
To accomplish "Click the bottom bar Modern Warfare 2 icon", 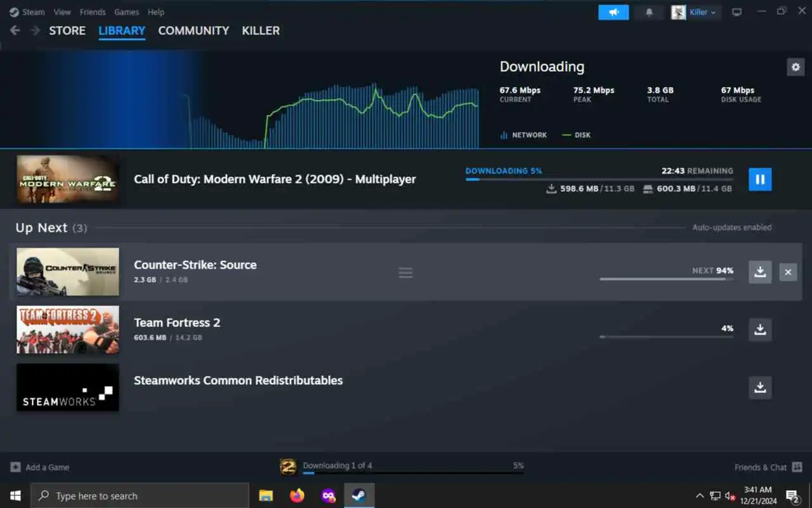I will click(288, 467).
